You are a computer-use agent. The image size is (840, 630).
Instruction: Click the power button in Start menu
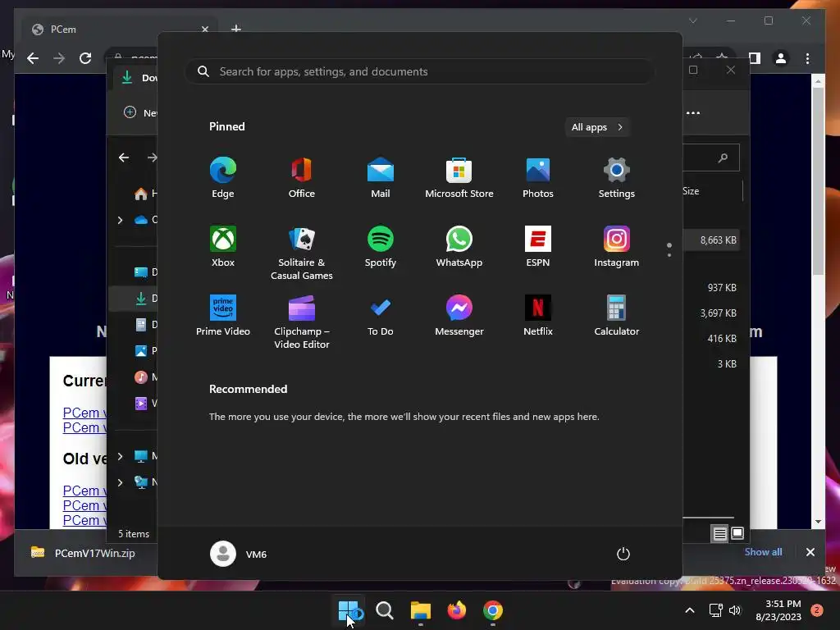(x=623, y=554)
